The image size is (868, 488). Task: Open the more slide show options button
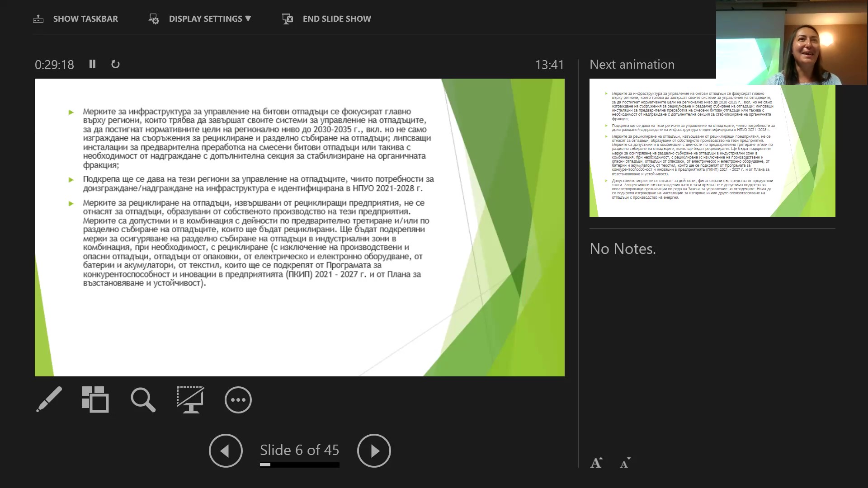coord(238,399)
